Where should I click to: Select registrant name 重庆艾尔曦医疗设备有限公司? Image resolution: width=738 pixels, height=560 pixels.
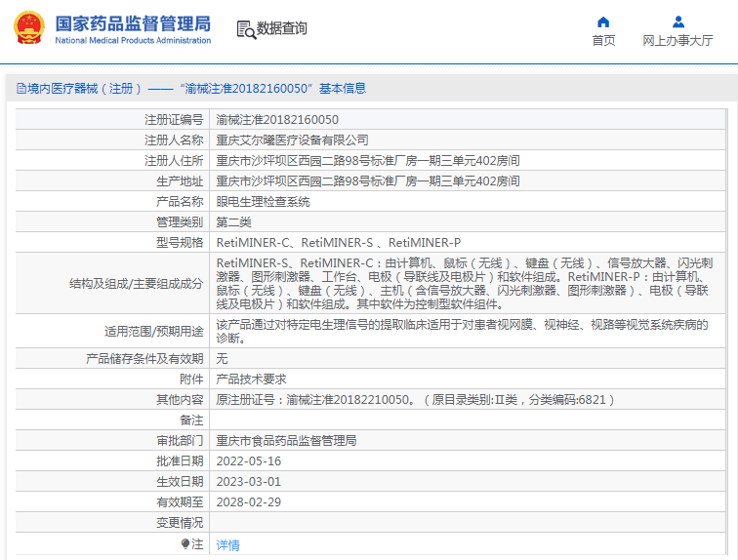click(292, 140)
